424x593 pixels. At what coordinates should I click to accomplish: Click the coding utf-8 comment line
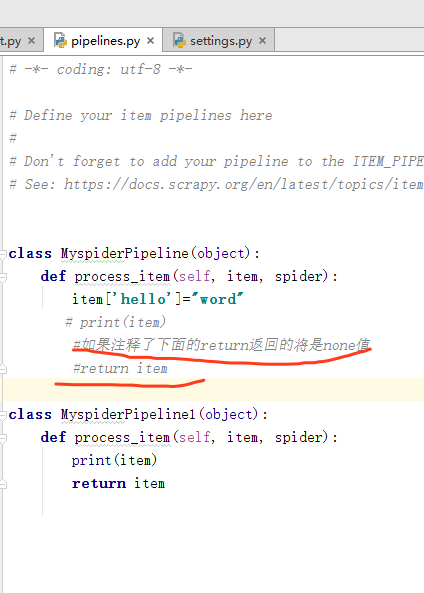click(x=101, y=69)
